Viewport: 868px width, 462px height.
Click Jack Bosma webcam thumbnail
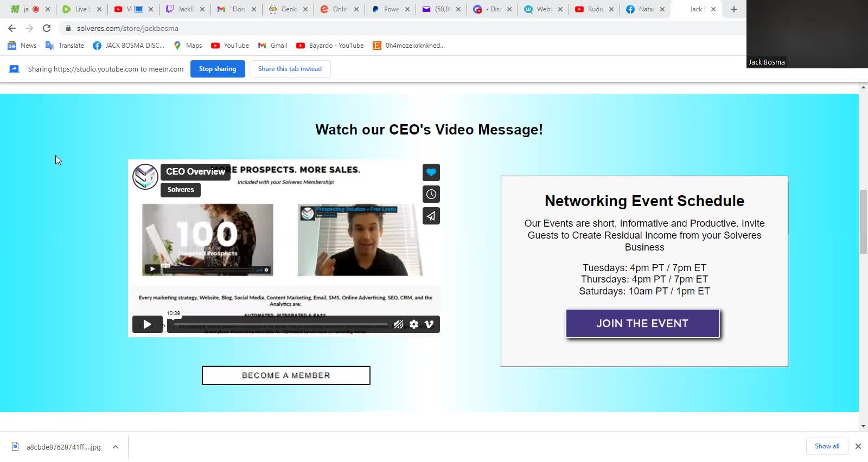(807, 34)
